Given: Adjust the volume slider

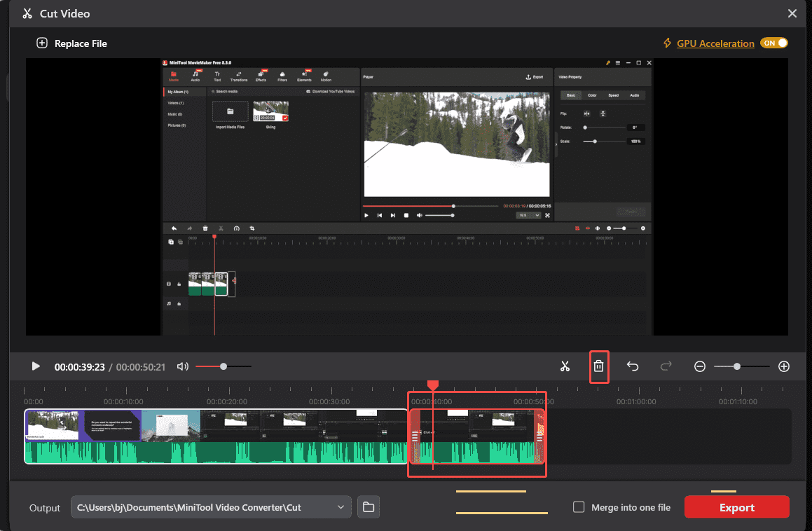Looking at the screenshot, I should point(223,366).
